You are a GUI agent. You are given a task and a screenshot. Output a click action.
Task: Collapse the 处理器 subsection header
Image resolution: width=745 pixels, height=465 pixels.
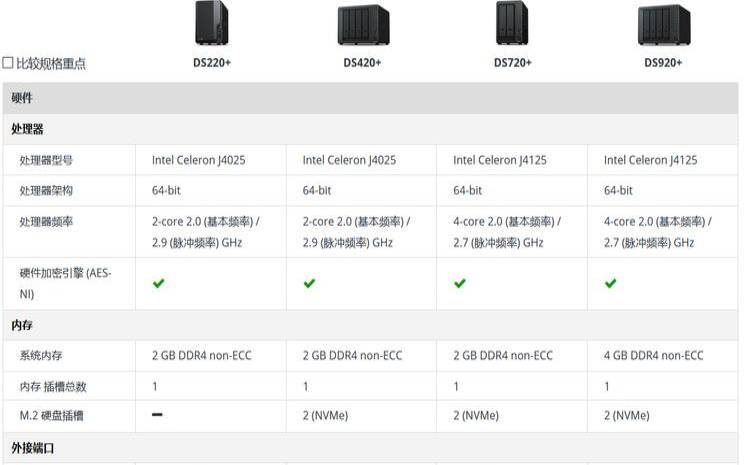pos(371,129)
